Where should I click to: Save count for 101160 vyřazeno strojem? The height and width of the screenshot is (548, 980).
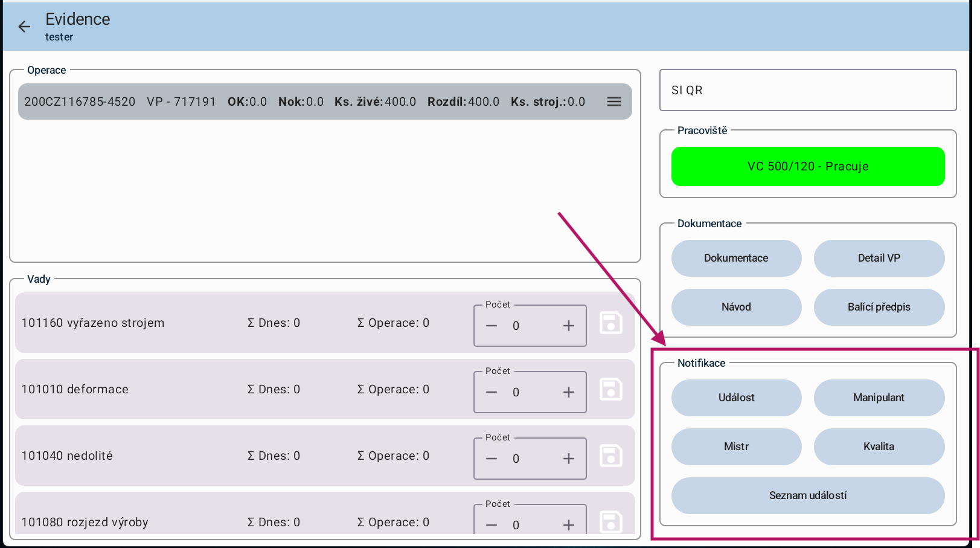(610, 323)
